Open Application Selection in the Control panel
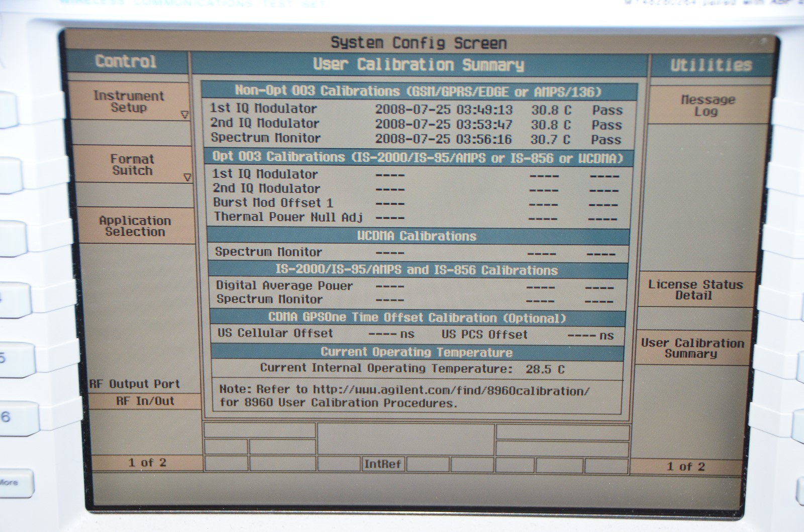Viewport: 804px width, 532px height. tap(135, 226)
